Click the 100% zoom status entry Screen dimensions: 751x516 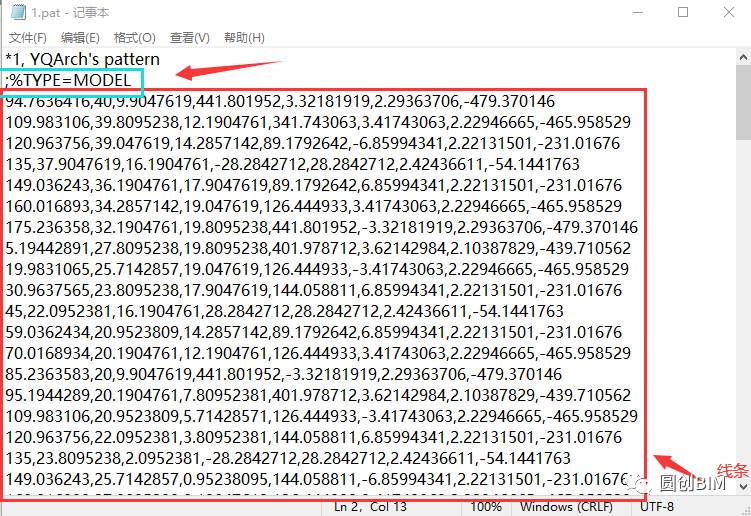pyautogui.click(x=486, y=507)
